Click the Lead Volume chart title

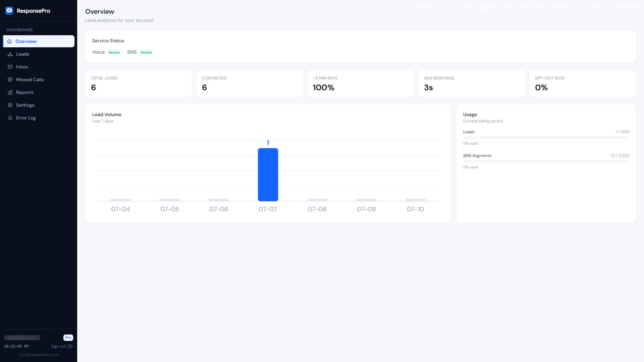pos(107,114)
